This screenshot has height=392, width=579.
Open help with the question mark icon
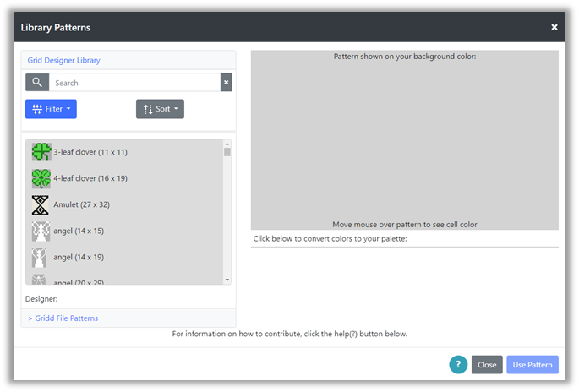[458, 364]
